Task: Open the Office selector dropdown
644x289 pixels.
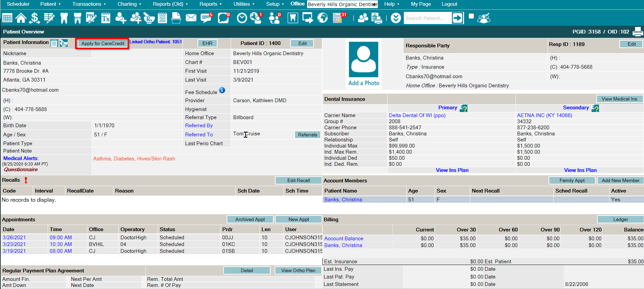Action: click(343, 4)
